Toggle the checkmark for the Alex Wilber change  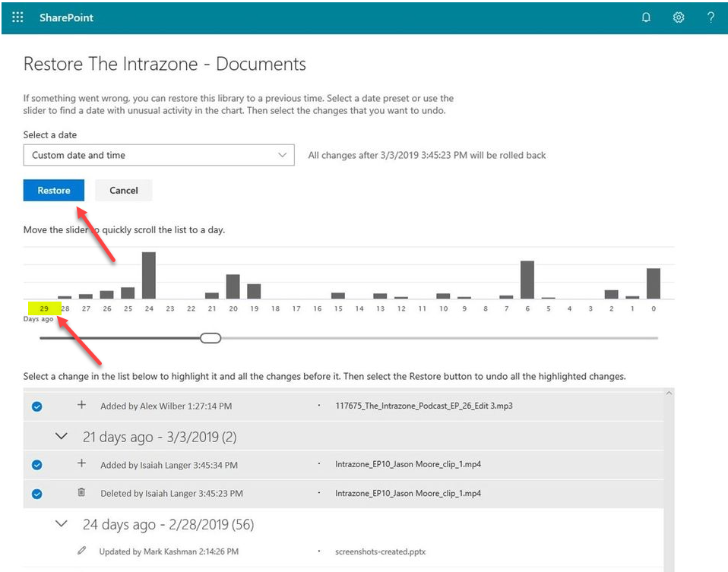37,406
